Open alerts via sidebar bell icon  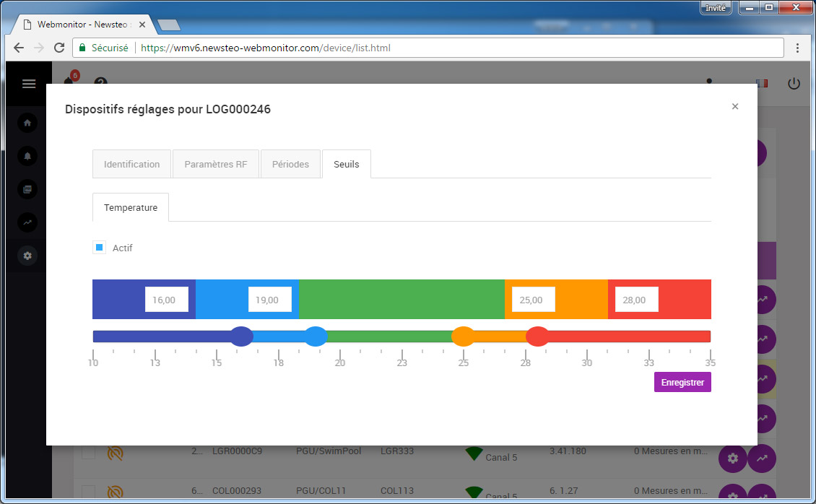click(x=28, y=156)
